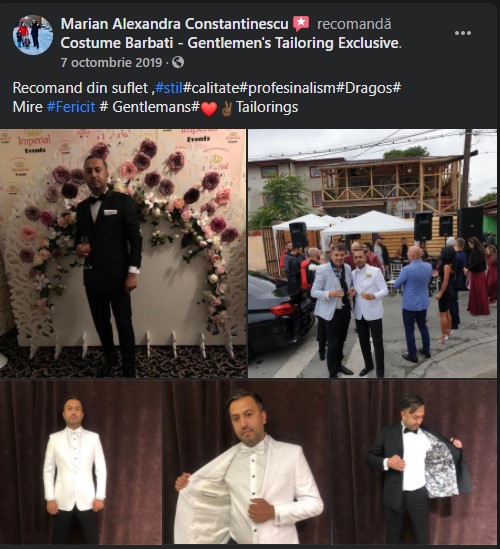Click the word recomandă in header
The image size is (500, 549).
pos(354,24)
